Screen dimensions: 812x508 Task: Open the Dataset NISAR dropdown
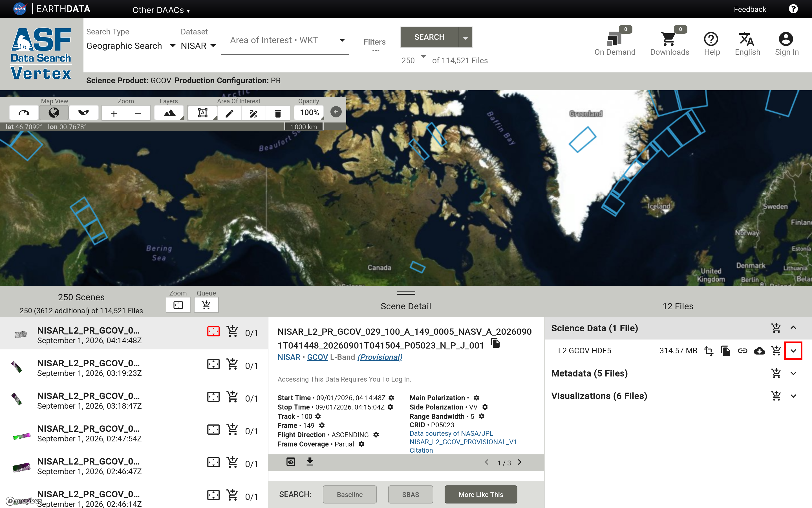[x=199, y=46]
